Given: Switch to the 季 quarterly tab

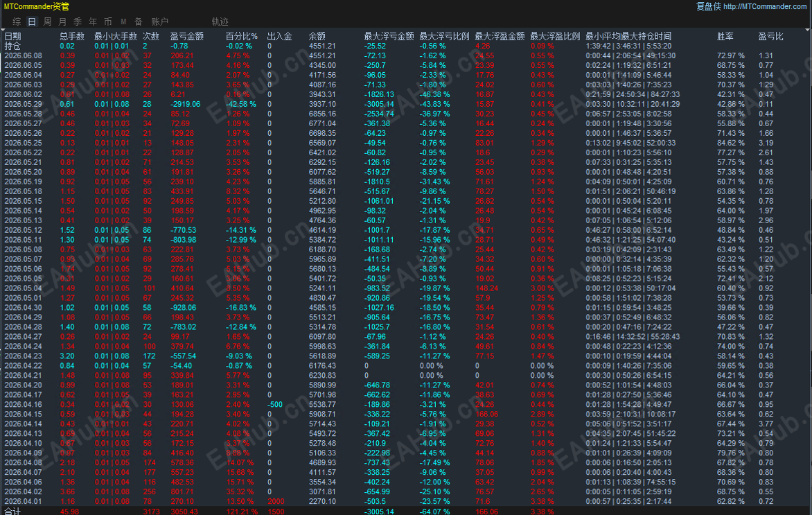Looking at the screenshot, I should click(78, 21).
